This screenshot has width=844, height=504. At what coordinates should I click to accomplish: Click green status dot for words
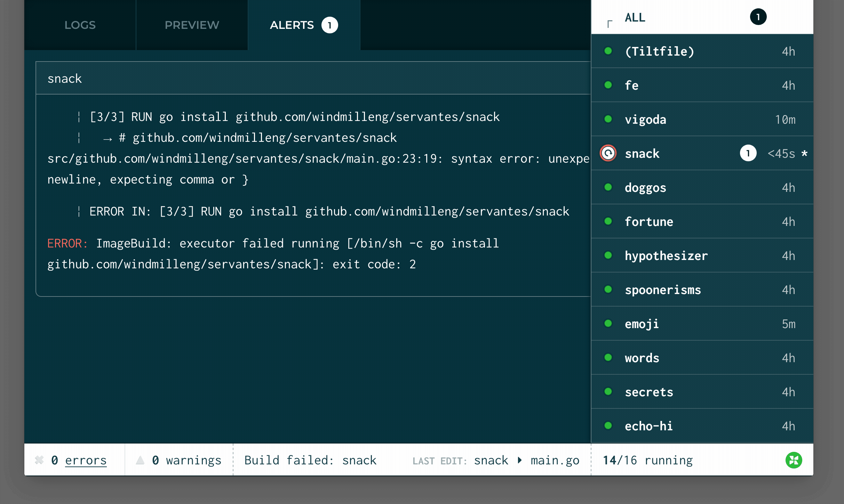[608, 358]
